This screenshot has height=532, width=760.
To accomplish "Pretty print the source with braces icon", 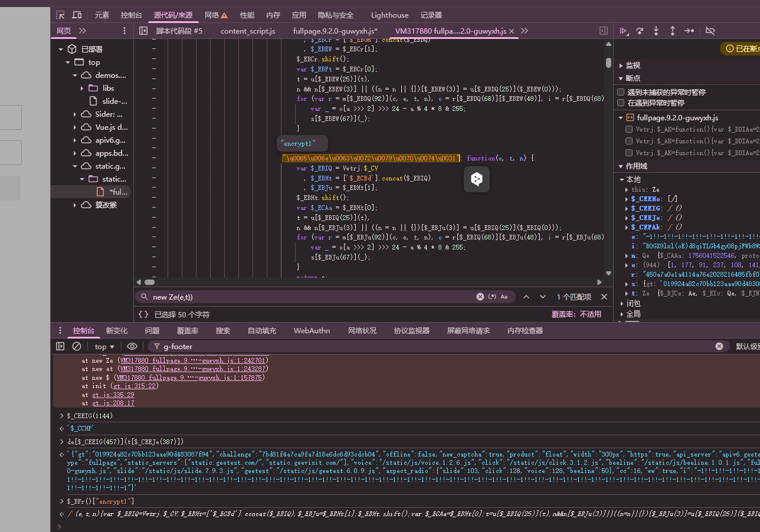I will [143, 314].
